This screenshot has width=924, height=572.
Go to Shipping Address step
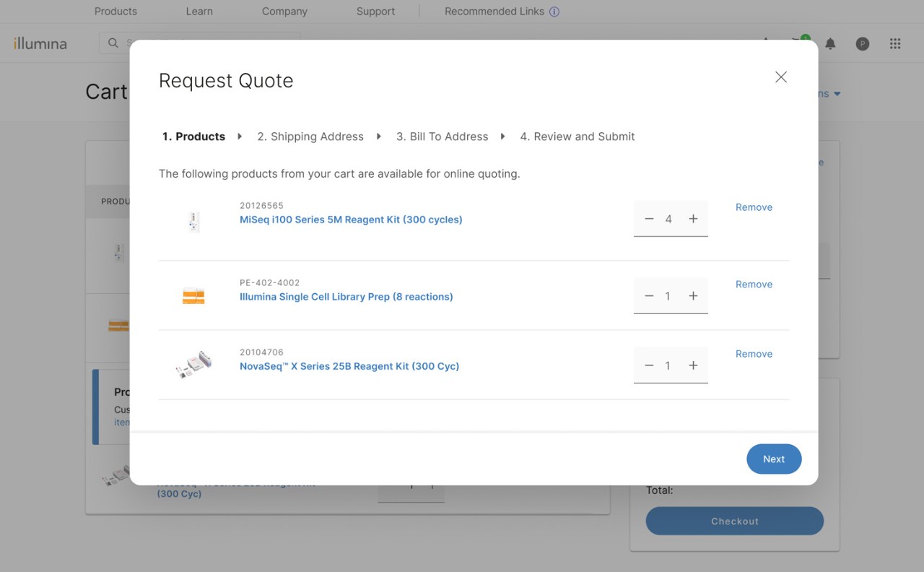pyautogui.click(x=310, y=136)
